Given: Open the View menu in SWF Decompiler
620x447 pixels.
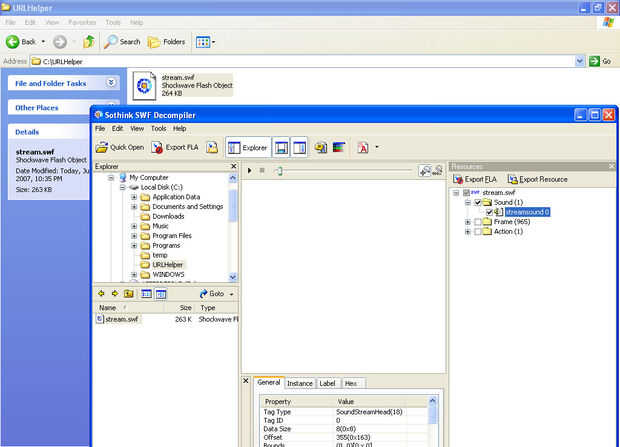Looking at the screenshot, I should click(x=137, y=129).
